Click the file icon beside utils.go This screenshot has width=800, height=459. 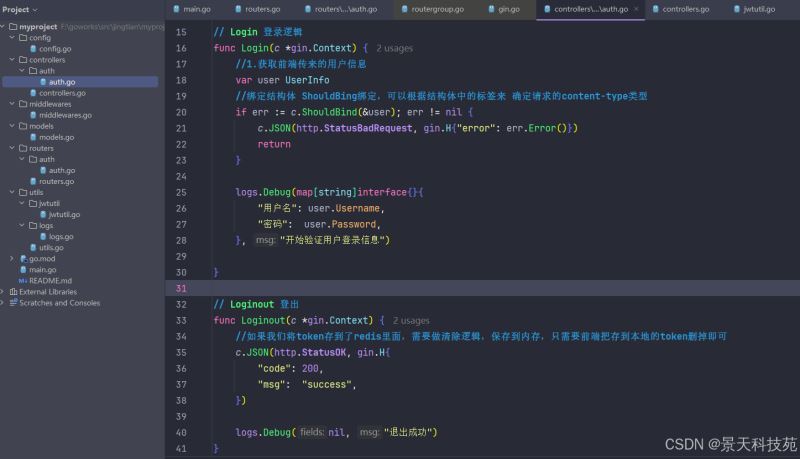tap(33, 248)
